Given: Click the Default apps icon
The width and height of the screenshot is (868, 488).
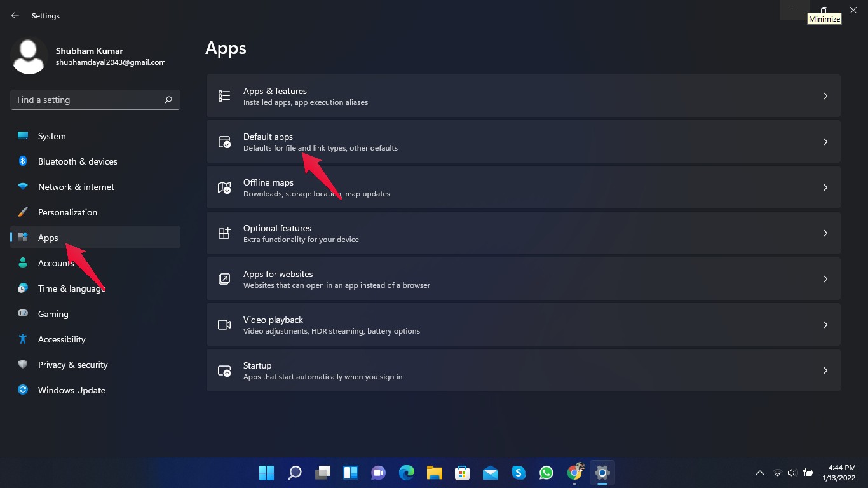Looking at the screenshot, I should pyautogui.click(x=224, y=142).
